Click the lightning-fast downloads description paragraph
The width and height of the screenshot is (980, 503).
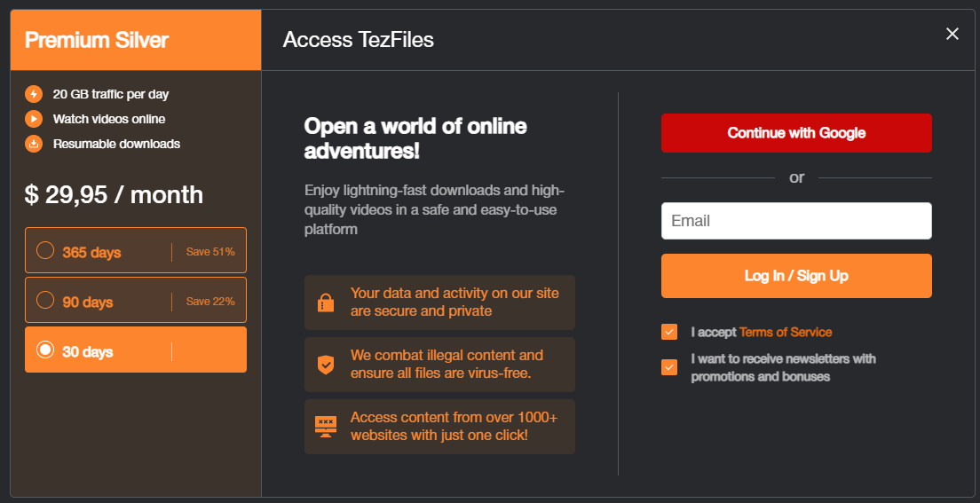click(x=434, y=209)
